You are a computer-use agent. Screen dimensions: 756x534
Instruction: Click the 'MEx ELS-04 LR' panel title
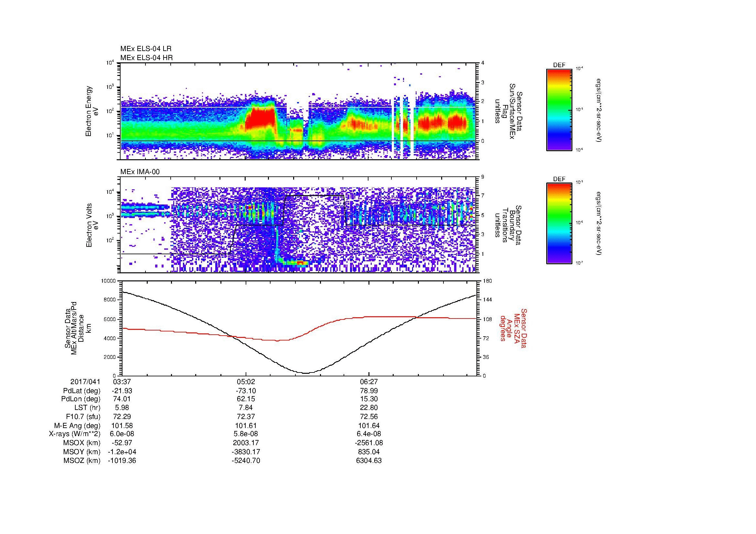pos(146,49)
